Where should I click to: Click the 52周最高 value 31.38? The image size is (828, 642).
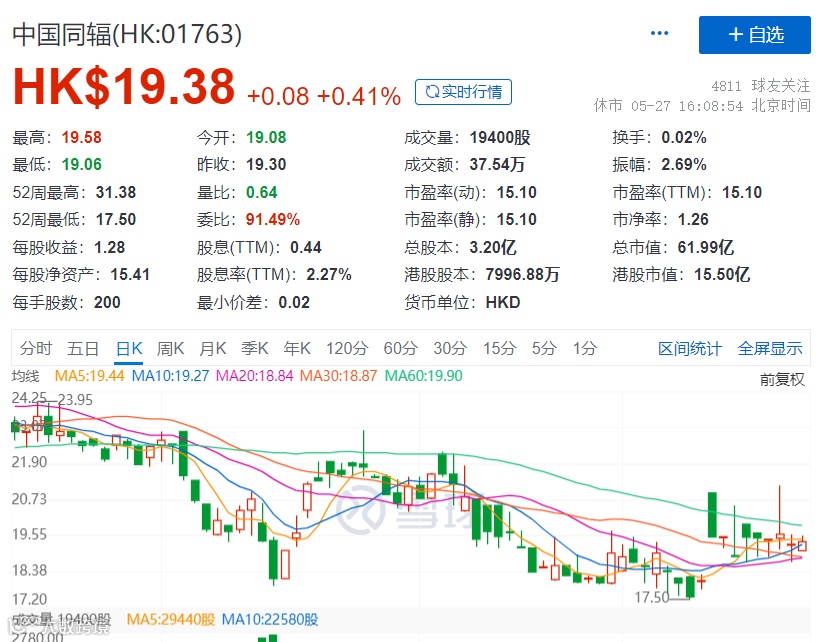click(x=116, y=192)
